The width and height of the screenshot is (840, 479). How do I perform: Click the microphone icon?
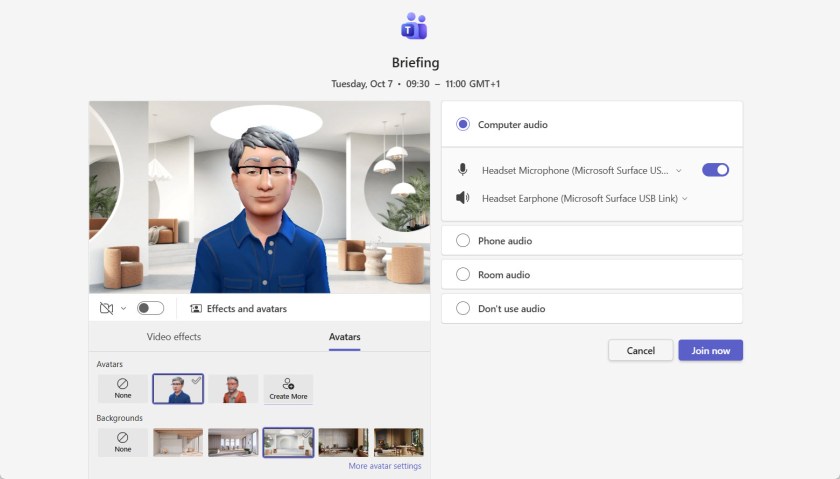462,170
